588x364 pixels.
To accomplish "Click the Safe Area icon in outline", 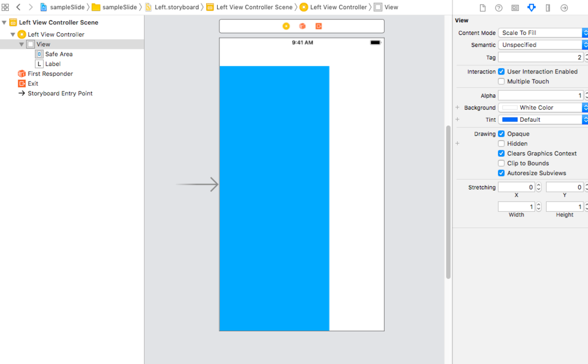I will click(x=40, y=54).
